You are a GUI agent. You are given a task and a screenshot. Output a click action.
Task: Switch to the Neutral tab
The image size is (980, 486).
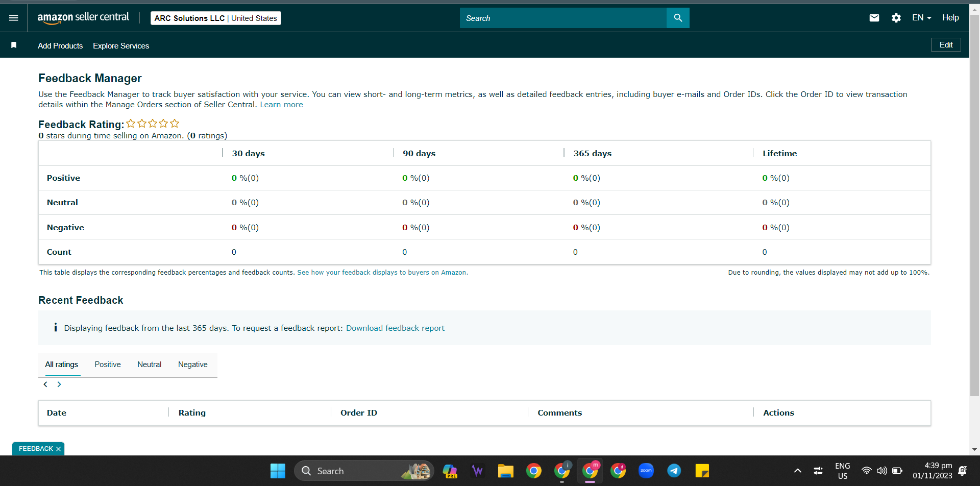(x=150, y=364)
